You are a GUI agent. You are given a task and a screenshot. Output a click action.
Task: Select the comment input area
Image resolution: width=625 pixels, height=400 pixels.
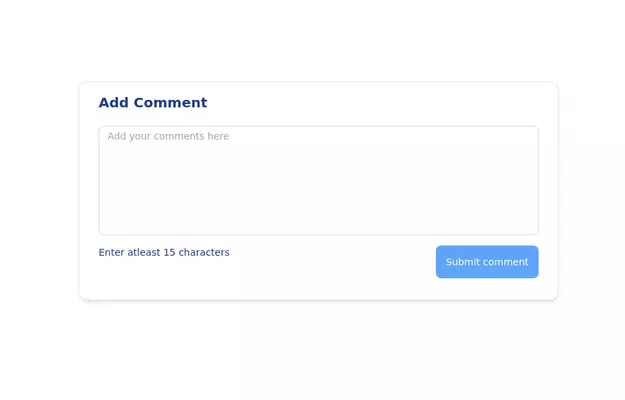318,180
